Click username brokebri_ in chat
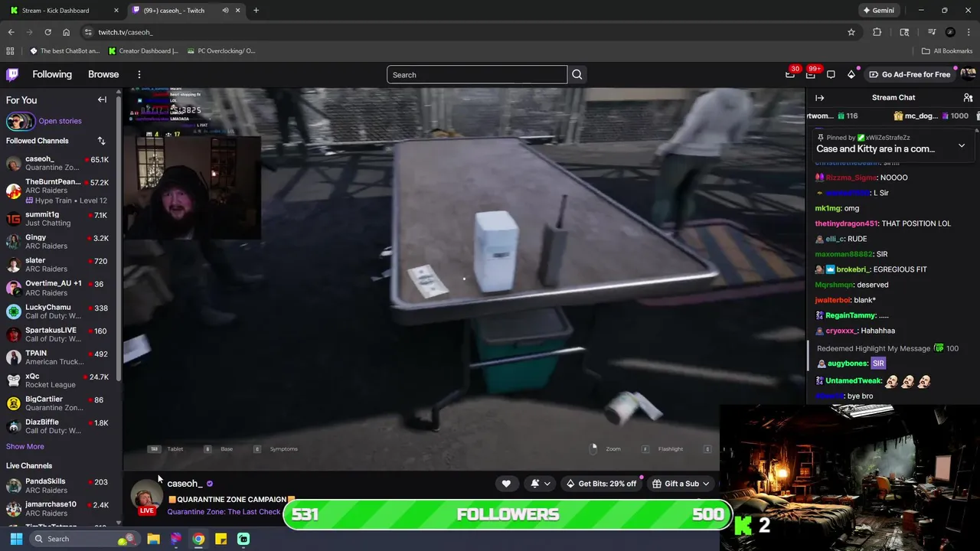 pos(852,269)
